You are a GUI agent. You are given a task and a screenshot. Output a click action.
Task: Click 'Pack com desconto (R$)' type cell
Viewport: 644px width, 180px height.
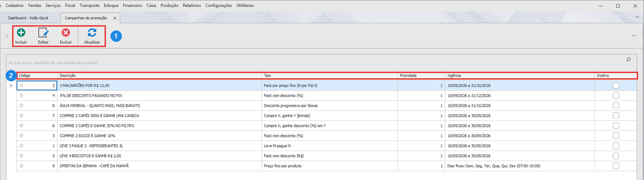tap(330, 156)
